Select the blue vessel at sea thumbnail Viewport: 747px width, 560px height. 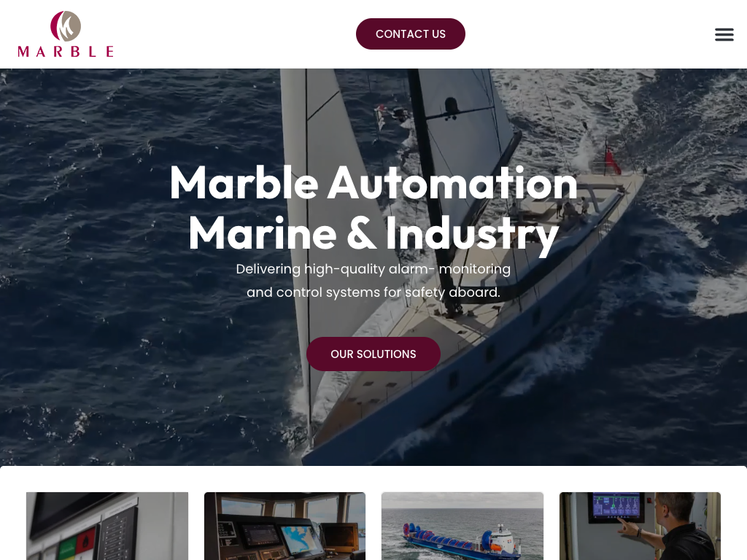pos(462,526)
